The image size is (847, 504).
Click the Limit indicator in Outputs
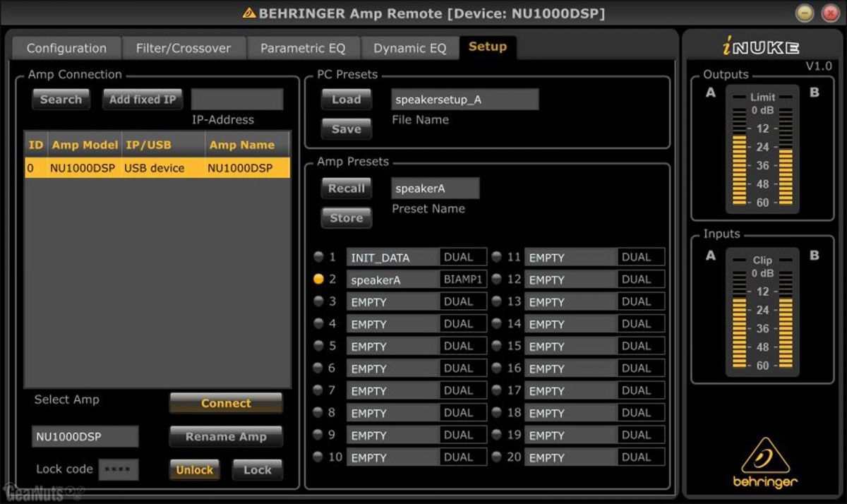coord(762,97)
